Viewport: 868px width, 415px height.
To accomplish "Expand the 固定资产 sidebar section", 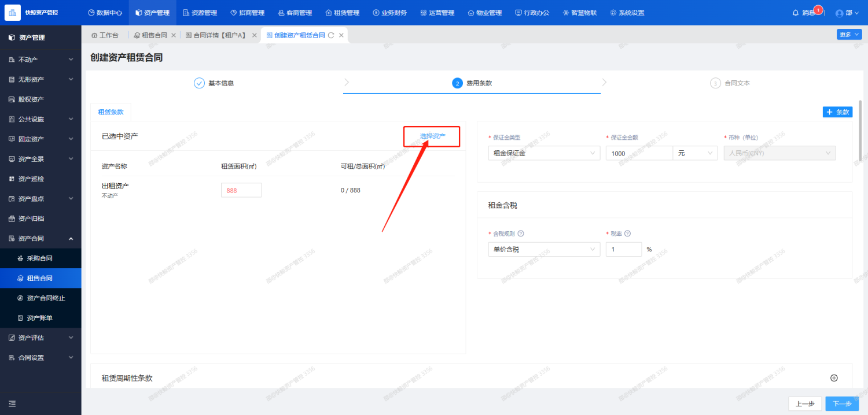I will click(x=41, y=139).
